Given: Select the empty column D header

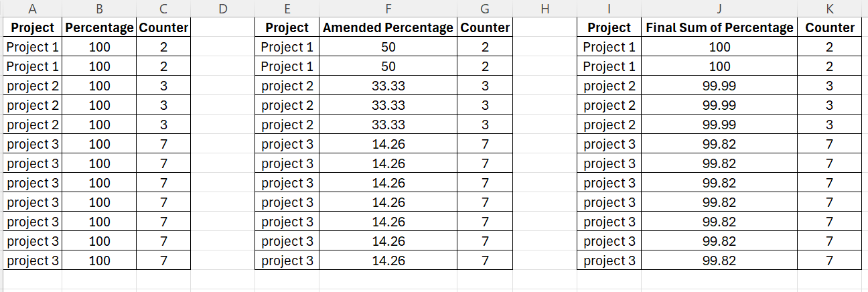Looking at the screenshot, I should point(223,9).
